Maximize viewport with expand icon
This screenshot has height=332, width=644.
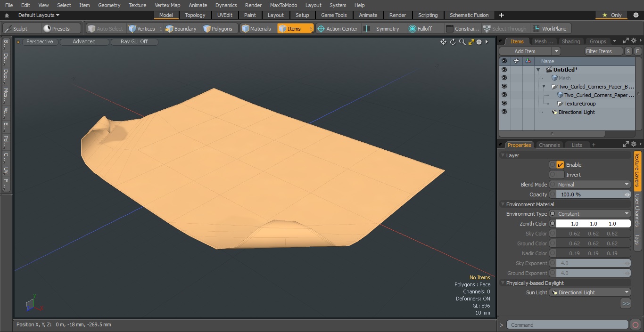pos(471,42)
